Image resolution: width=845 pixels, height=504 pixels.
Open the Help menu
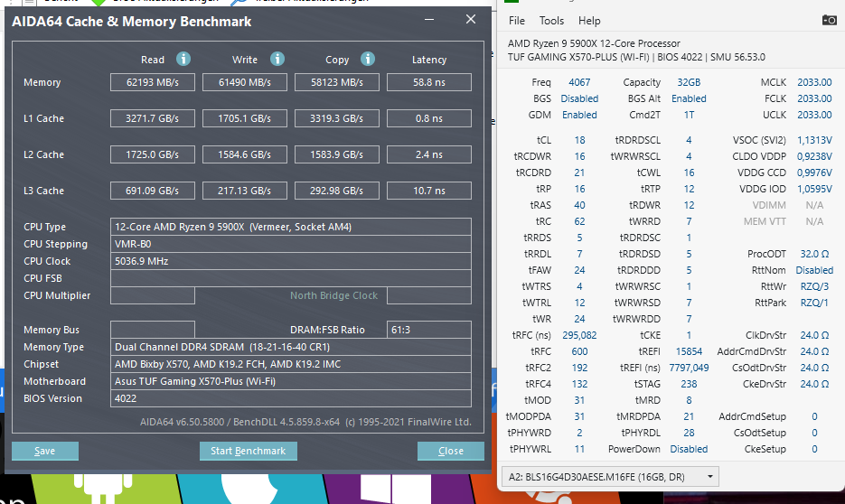point(589,21)
